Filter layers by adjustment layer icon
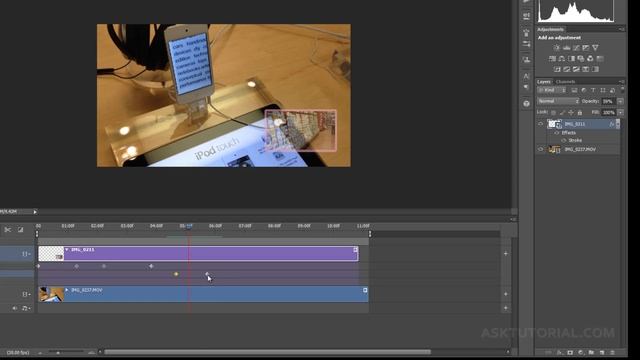Screen dimensions: 640x360 [584, 90]
